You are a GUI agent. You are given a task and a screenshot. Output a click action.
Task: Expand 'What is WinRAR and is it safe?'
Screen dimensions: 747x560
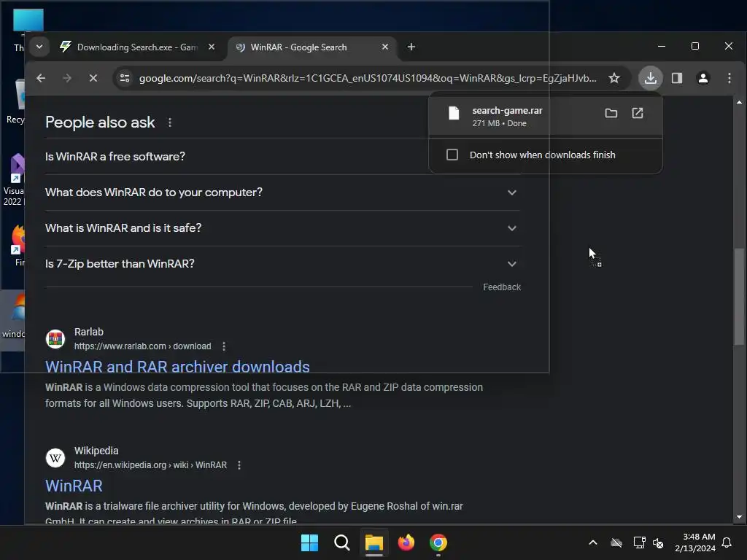(x=282, y=228)
